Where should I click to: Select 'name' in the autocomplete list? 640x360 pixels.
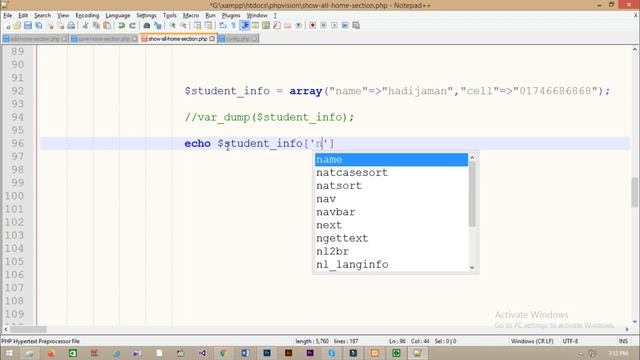[x=391, y=160]
